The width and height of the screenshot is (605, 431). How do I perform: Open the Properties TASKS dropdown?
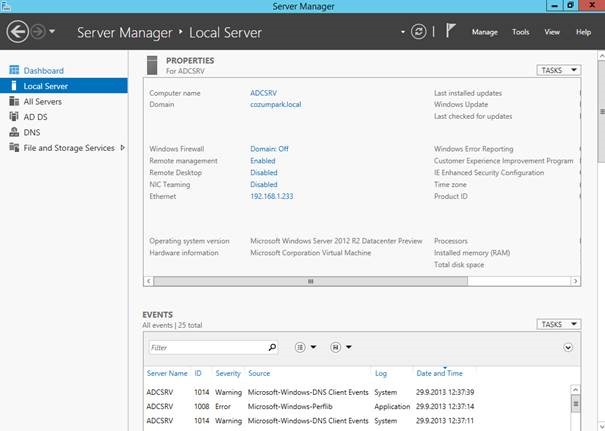558,70
